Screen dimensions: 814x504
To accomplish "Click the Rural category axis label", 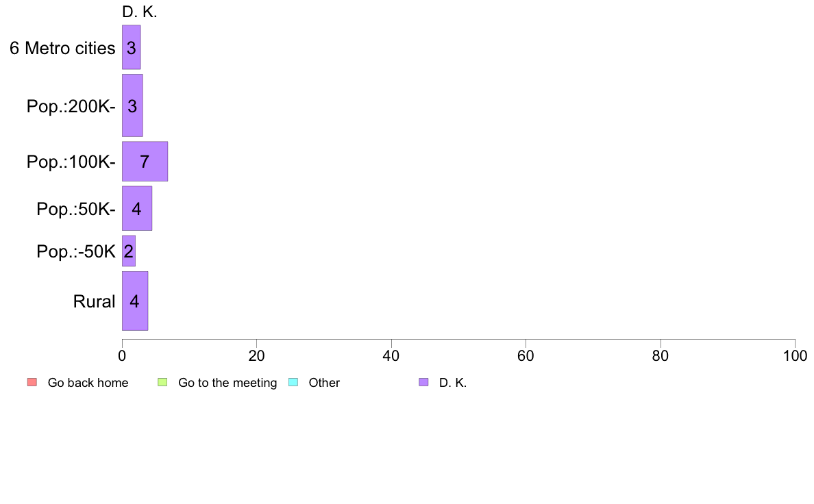I will tap(94, 301).
